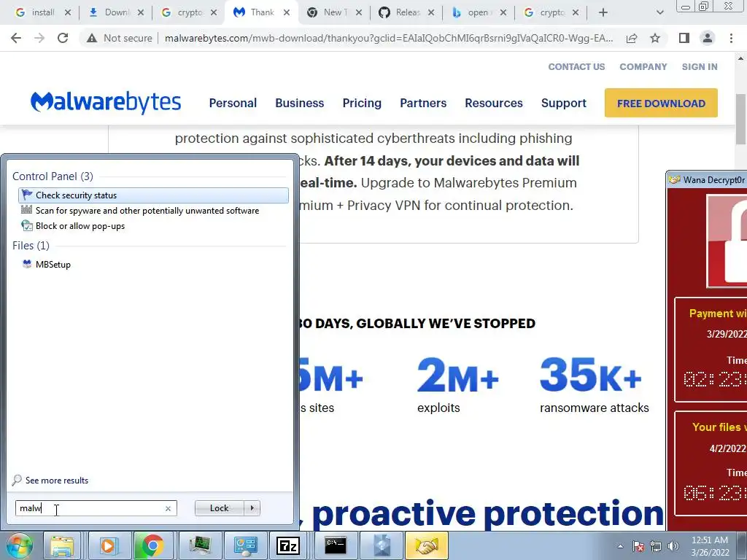Viewport: 747px width, 560px height.
Task: Click Wana Decrypt0r window title
Action: click(713, 179)
